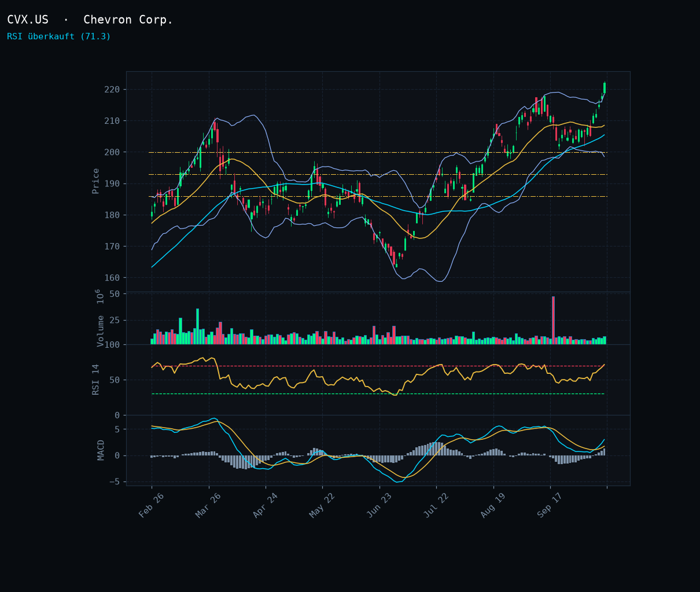Screen dimensions: 700x592
Task: Click the 180 price tick label
Action: pos(112,215)
